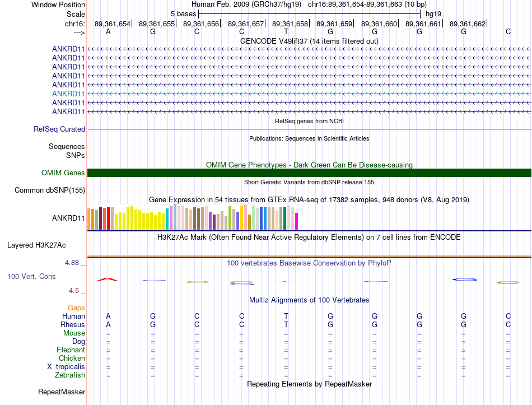Click the Human Feb. 2009 (GRCh37/hg19) title
The image size is (532, 405).
[246, 4]
